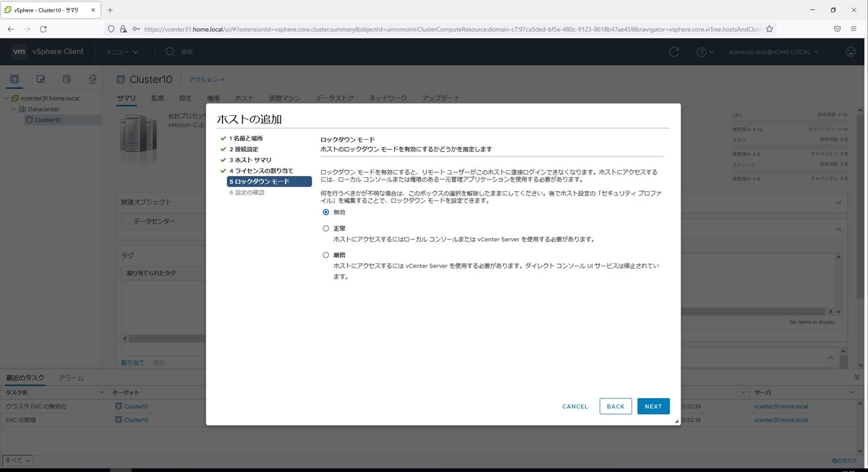
Task: Select wizard step 5 ロックダウン モード
Action: click(x=269, y=181)
